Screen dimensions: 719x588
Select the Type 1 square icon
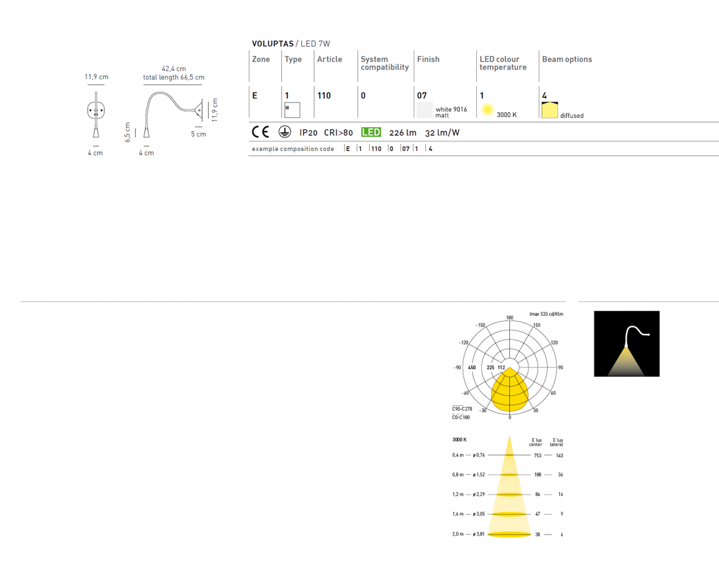coord(292,110)
